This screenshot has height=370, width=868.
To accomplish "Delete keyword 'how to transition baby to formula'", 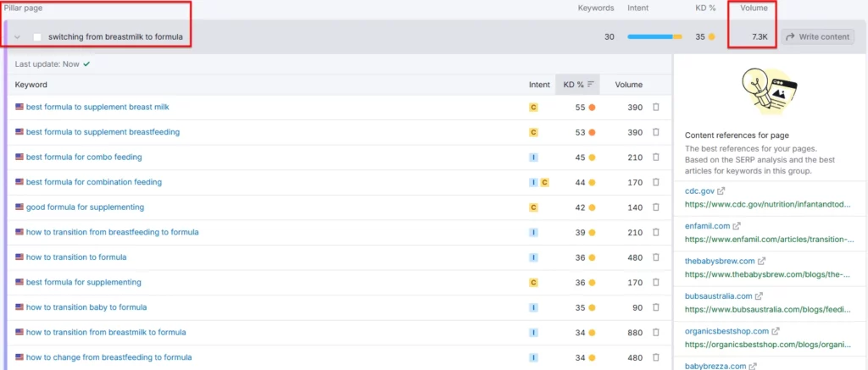I will [656, 307].
